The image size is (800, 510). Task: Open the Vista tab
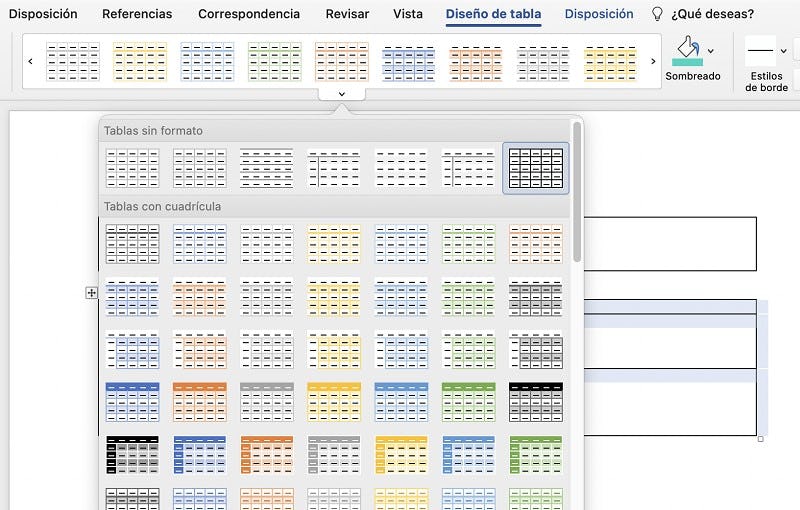pos(408,14)
